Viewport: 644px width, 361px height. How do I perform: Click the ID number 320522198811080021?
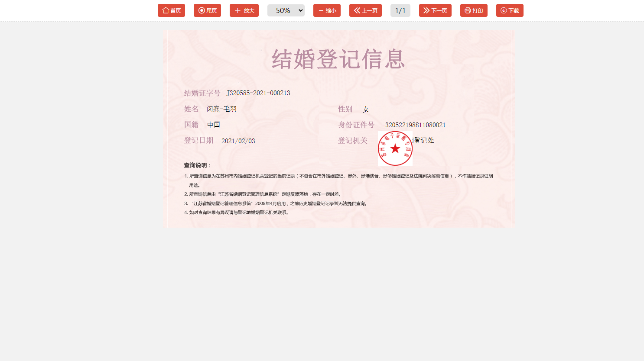click(415, 125)
